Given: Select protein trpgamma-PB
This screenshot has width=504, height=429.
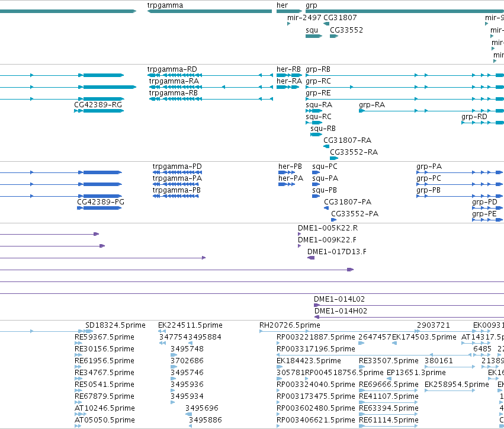Looking at the screenshot, I should (176, 191).
